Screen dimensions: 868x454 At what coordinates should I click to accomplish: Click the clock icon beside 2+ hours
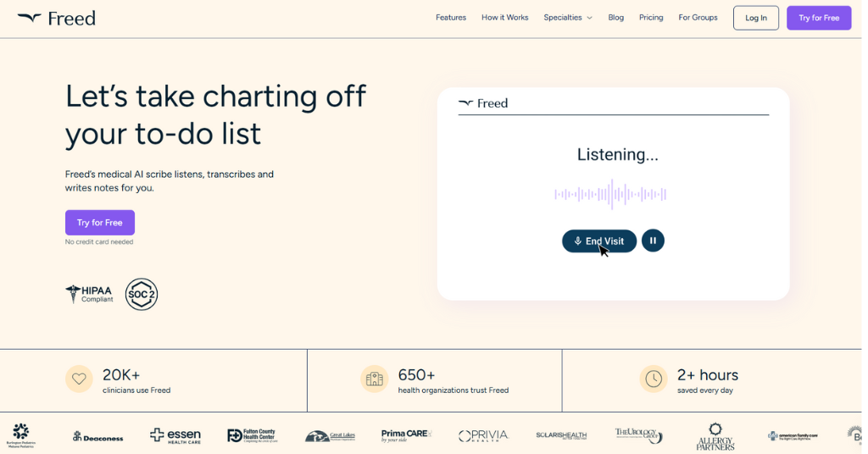click(654, 379)
